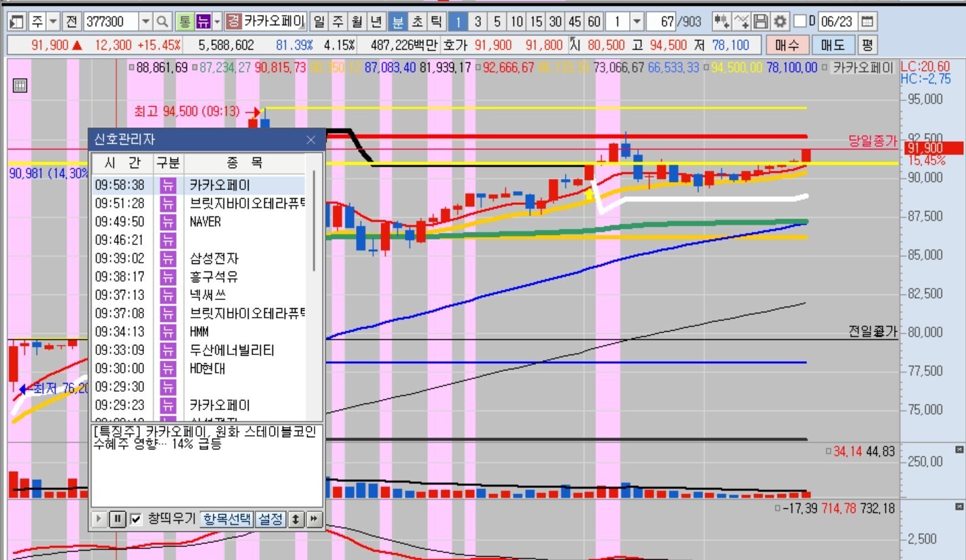
Task: Click the up-down arrow resize icon in signal manager
Action: click(x=296, y=519)
